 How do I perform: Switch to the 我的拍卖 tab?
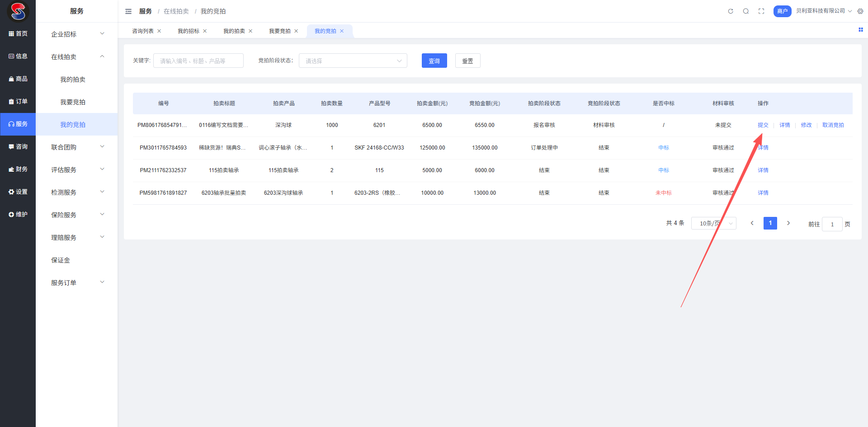click(x=234, y=31)
